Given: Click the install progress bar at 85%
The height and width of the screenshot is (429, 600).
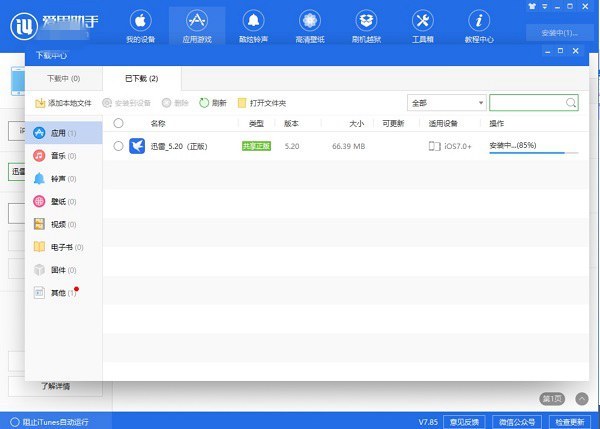Looking at the screenshot, I should point(534,153).
